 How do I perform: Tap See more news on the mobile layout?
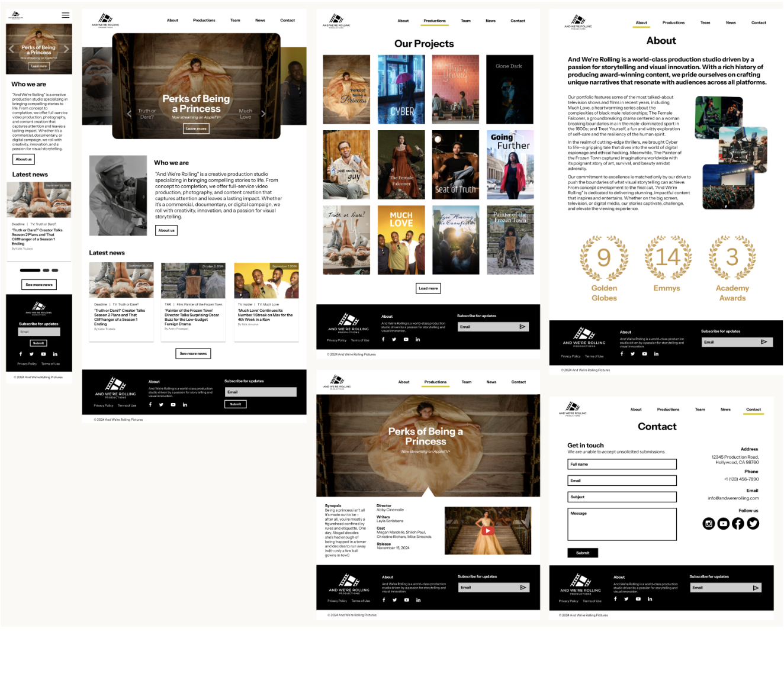[x=39, y=285]
